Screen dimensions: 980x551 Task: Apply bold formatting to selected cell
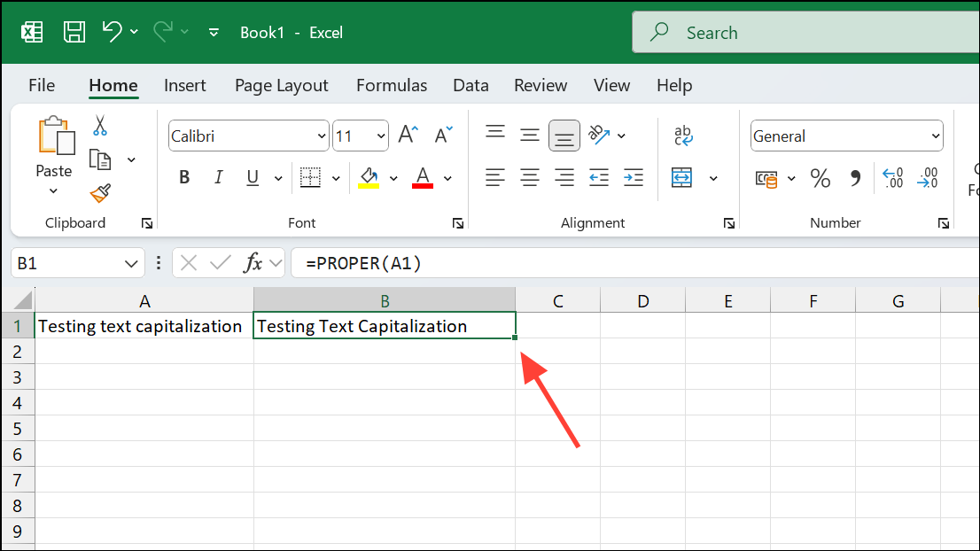(183, 176)
